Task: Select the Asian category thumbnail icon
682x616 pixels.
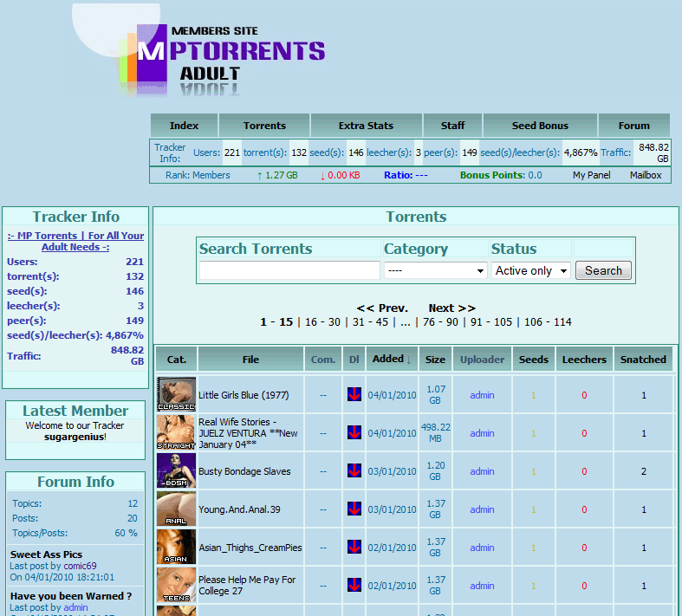Action: pyautogui.click(x=176, y=548)
